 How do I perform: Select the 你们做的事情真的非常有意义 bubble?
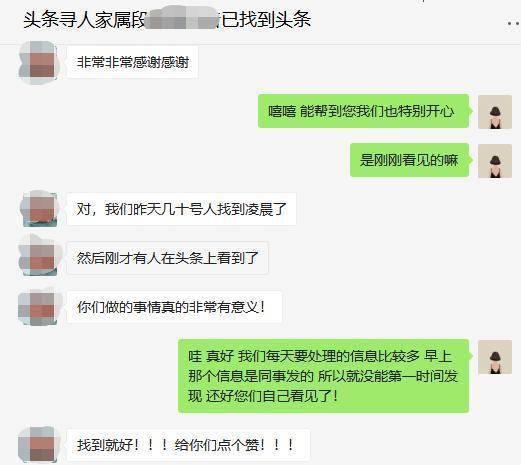[174, 307]
